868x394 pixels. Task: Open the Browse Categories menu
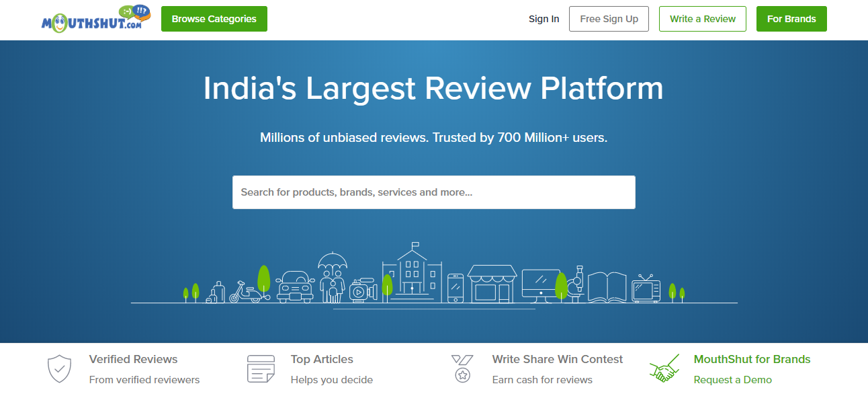pyautogui.click(x=214, y=19)
